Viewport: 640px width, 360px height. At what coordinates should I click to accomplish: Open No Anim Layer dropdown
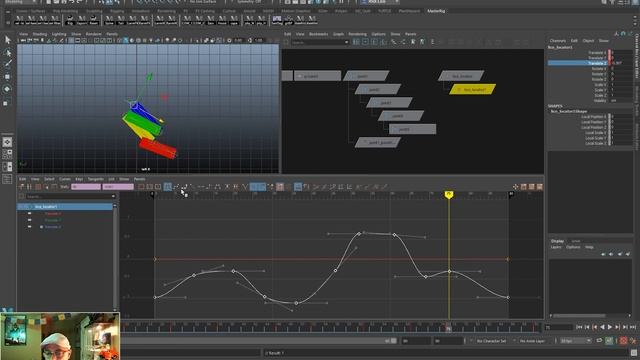tap(533, 340)
